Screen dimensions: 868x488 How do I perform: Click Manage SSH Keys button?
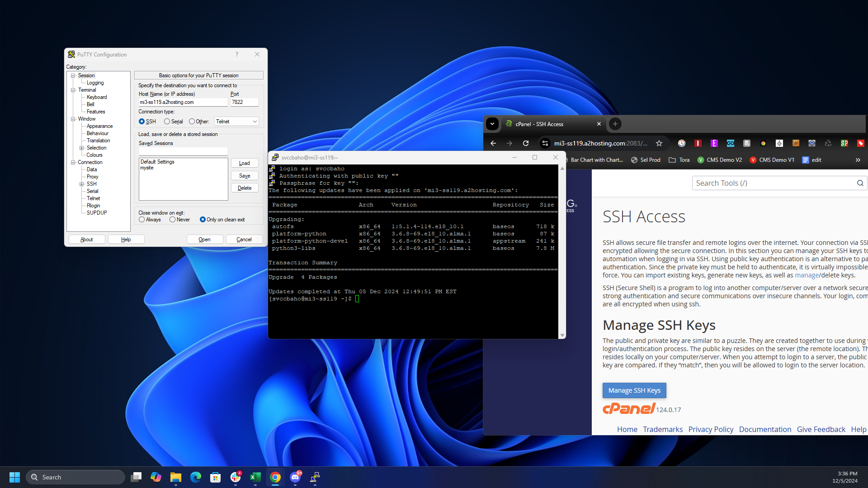coord(634,390)
